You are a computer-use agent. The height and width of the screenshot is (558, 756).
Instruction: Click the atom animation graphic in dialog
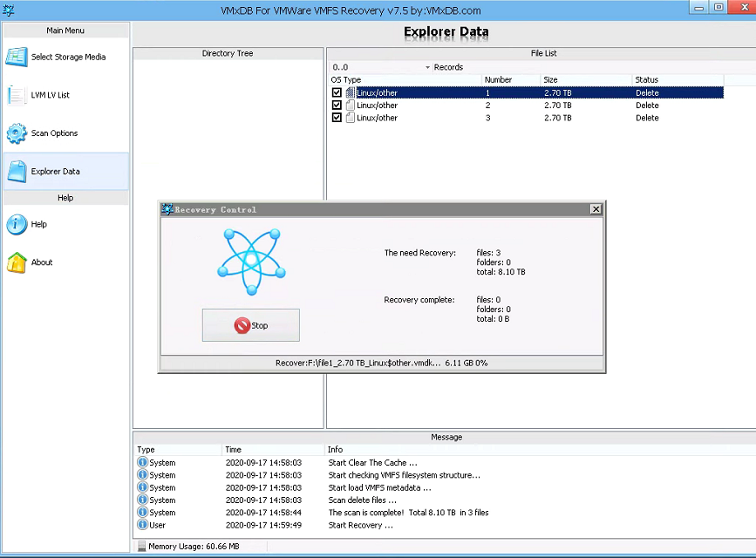coord(251,262)
